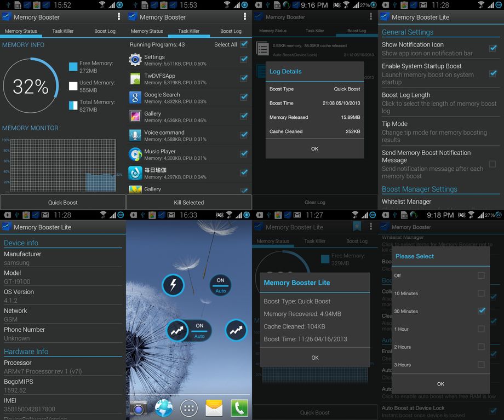This screenshot has width=504, height=420.
Task: Tap the Voice command microphone icon
Action: [135, 135]
